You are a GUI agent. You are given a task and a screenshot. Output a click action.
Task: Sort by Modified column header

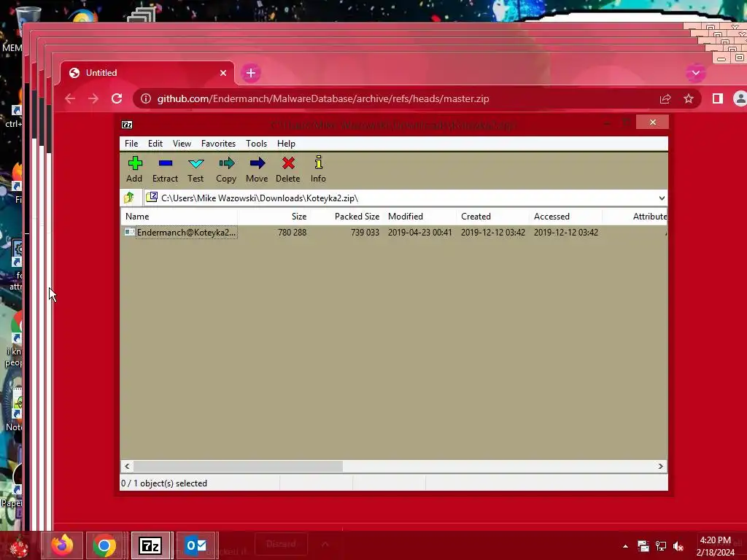[x=419, y=216]
